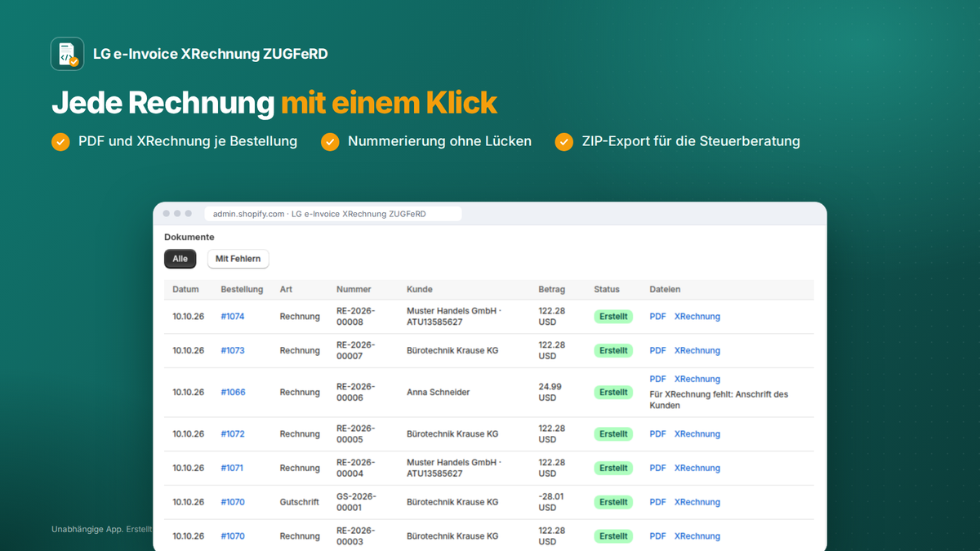Open order #1066

(x=233, y=393)
